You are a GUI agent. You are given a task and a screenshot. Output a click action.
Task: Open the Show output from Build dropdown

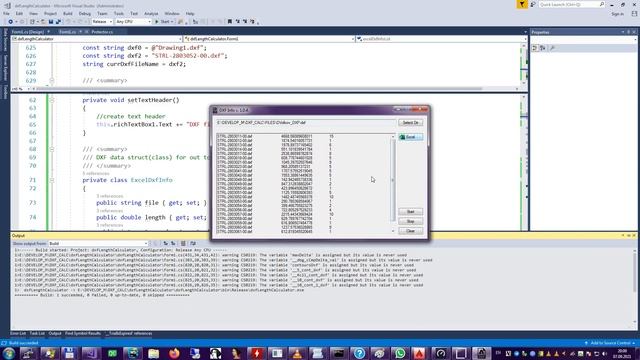98,243
